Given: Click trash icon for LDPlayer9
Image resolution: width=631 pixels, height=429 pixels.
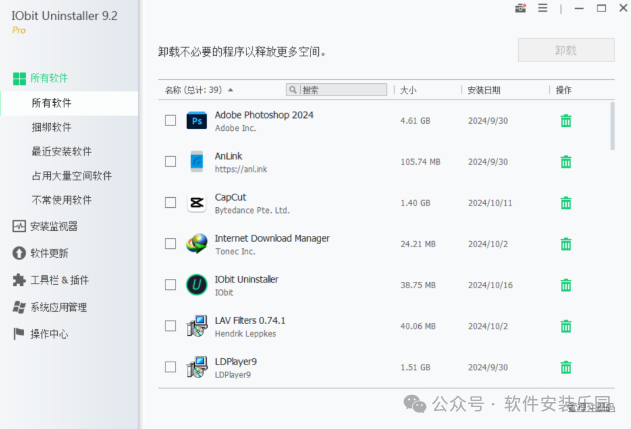Looking at the screenshot, I should [x=566, y=367].
